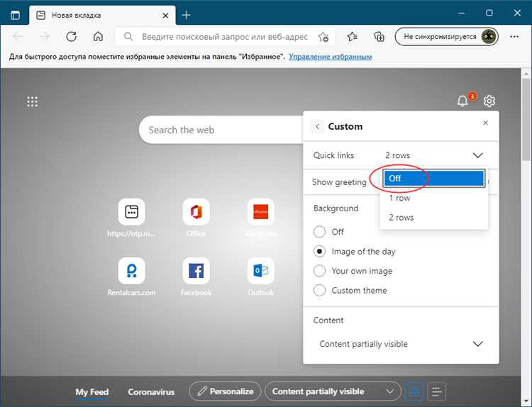532x407 pixels.
Task: Click the Personalize button
Action: click(224, 391)
